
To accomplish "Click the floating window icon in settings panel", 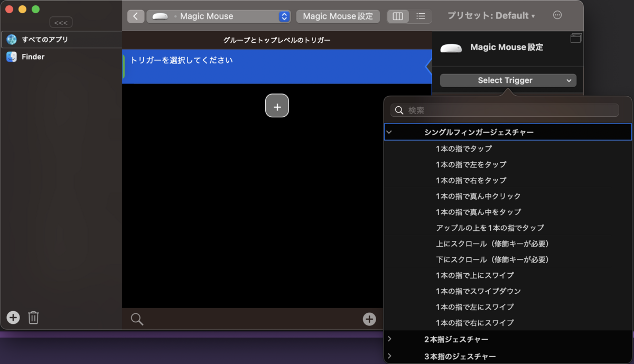I will click(576, 38).
